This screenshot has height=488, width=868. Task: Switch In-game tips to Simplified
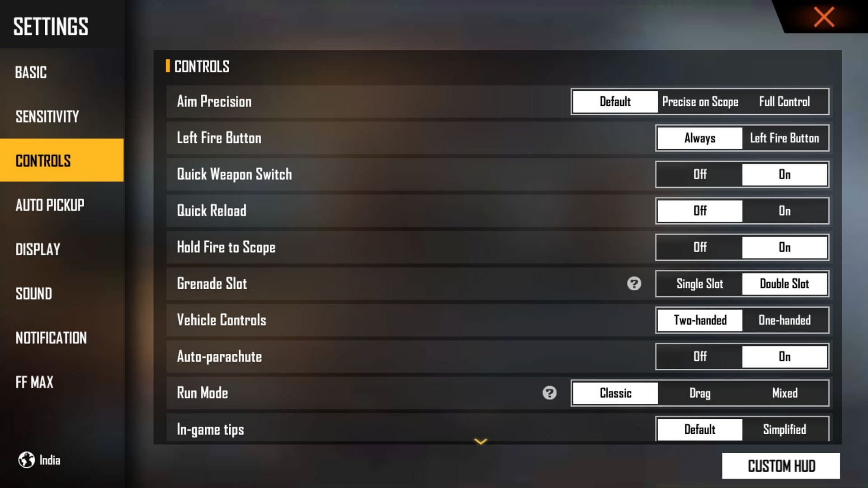pyautogui.click(x=783, y=429)
